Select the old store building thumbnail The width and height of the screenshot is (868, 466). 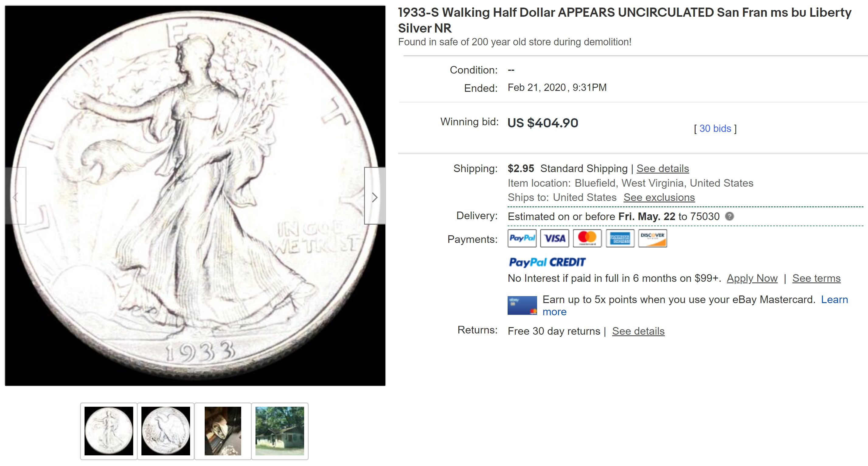click(280, 431)
